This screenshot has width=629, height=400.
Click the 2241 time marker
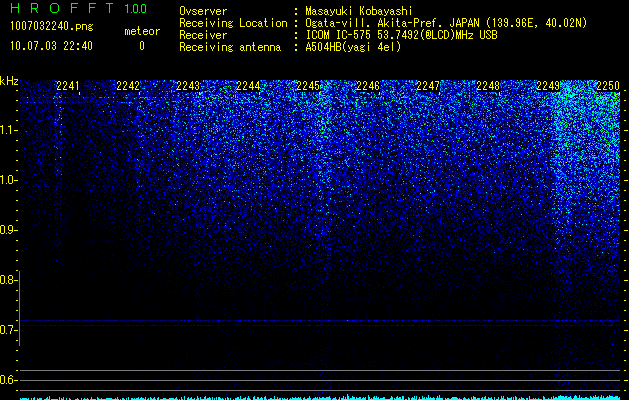(x=68, y=86)
